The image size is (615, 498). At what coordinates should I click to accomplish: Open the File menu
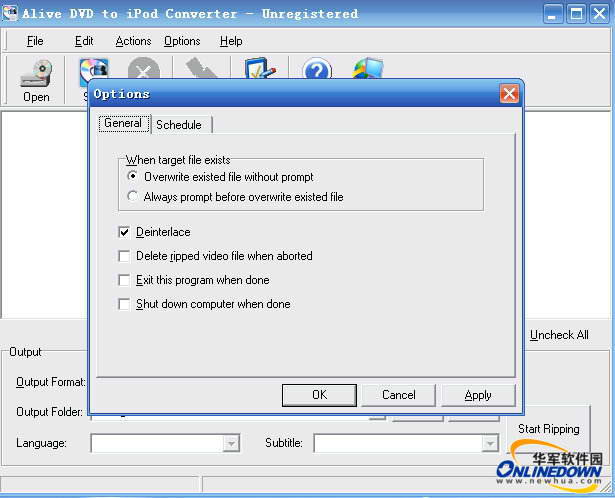click(x=35, y=41)
